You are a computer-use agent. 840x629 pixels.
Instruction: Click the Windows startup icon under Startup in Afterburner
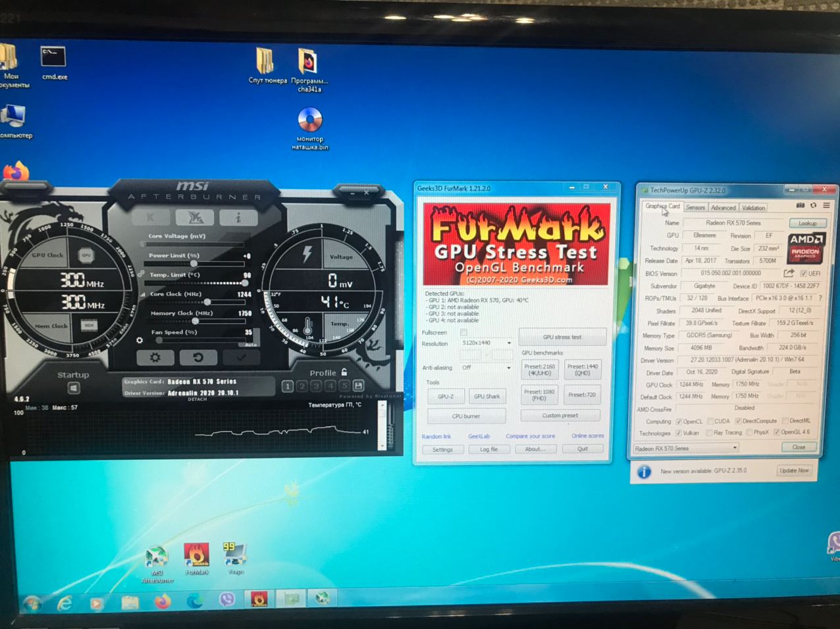click(73, 388)
